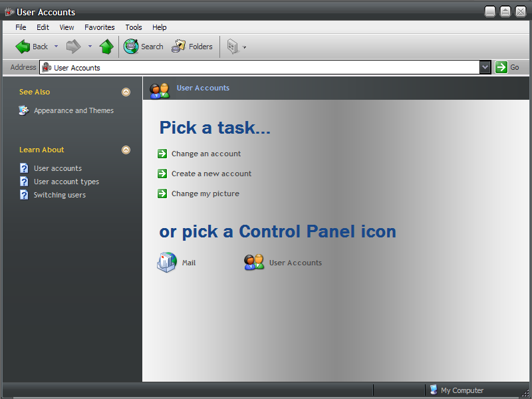Image resolution: width=532 pixels, height=399 pixels.
Task: Open the User Accounts control panel icon
Action: click(x=254, y=263)
